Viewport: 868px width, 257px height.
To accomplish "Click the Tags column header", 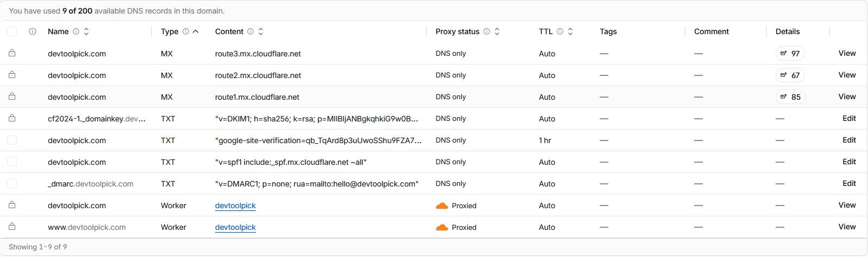I will pyautogui.click(x=608, y=31).
